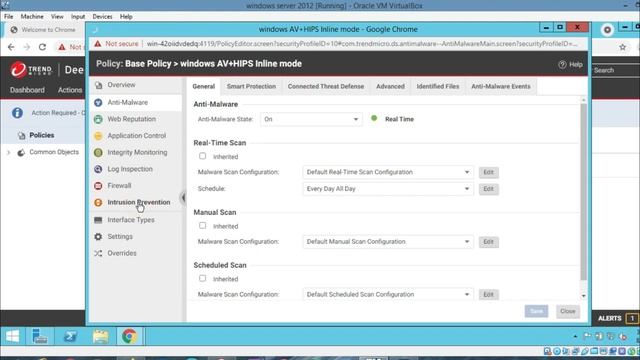Open the Windows Start button
Image resolution: width=640 pixels, height=360 pixels.
(13, 337)
